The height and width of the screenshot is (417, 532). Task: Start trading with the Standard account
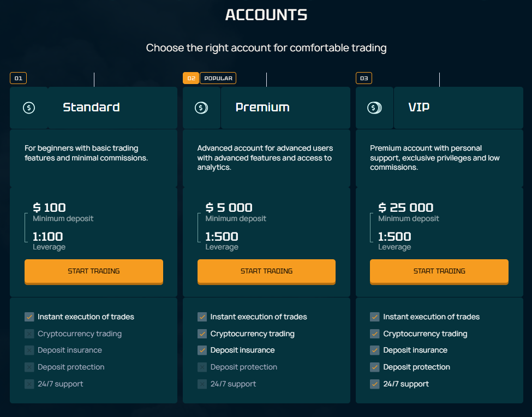coord(94,271)
